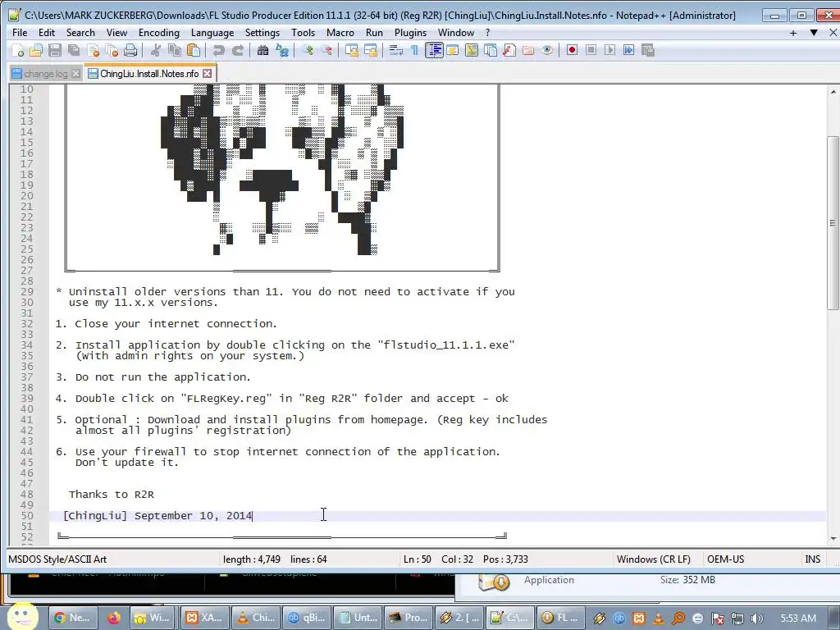Open the Macro menu
The height and width of the screenshot is (630, 840).
coord(340,33)
